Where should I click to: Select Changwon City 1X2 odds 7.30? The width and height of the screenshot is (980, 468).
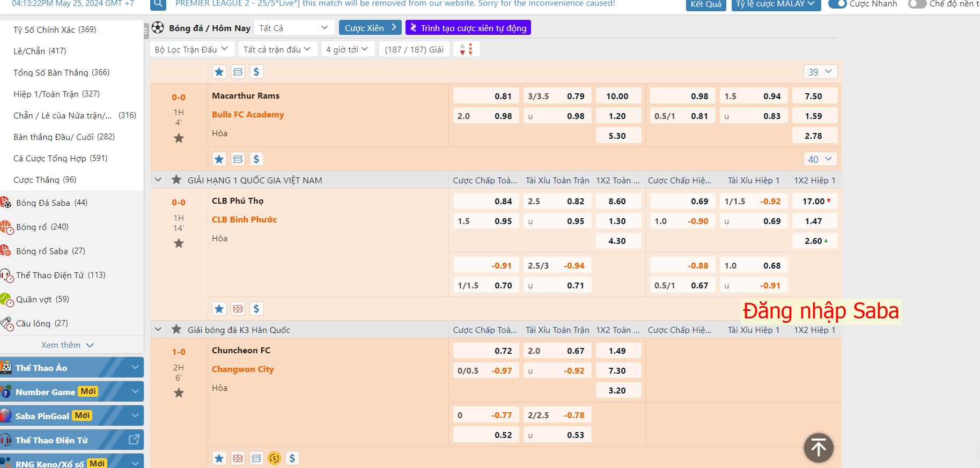click(x=618, y=370)
